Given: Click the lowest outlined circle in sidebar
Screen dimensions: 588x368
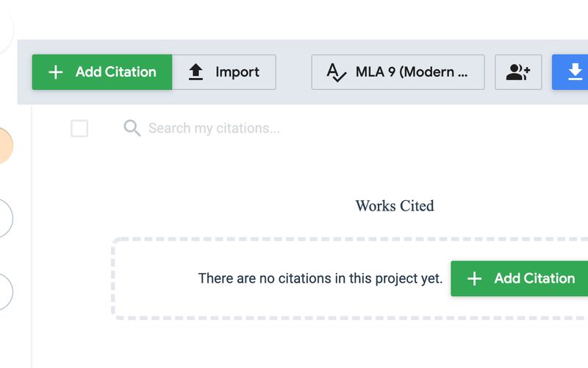Looking at the screenshot, I should tap(4, 291).
